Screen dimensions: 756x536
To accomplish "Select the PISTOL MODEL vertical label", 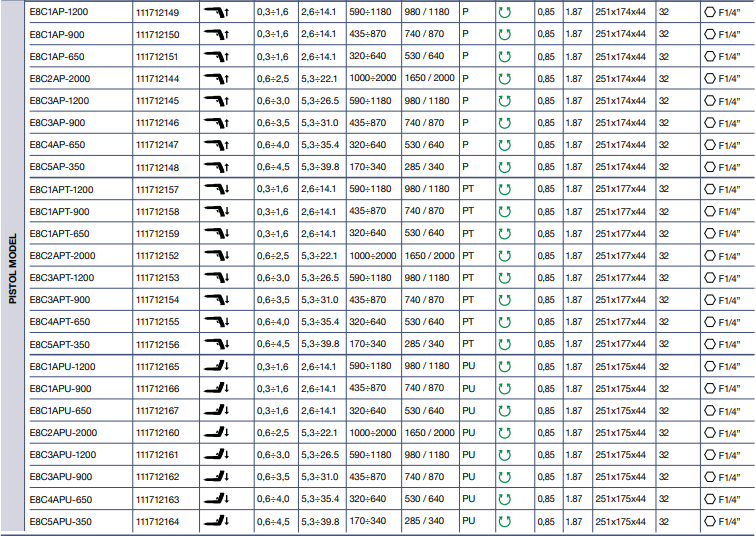I will click(13, 268).
